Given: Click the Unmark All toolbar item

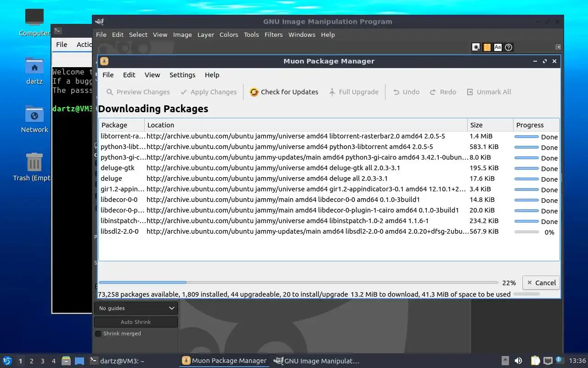Looking at the screenshot, I should click(489, 92).
